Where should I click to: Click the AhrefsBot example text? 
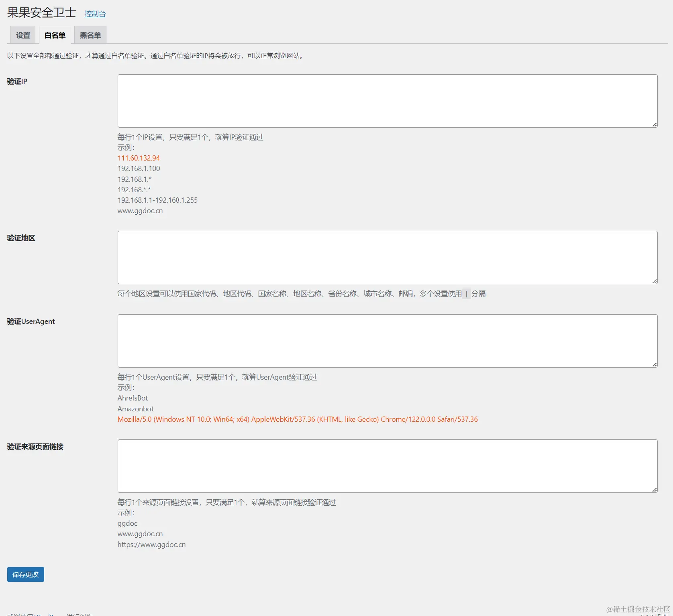[x=133, y=398]
